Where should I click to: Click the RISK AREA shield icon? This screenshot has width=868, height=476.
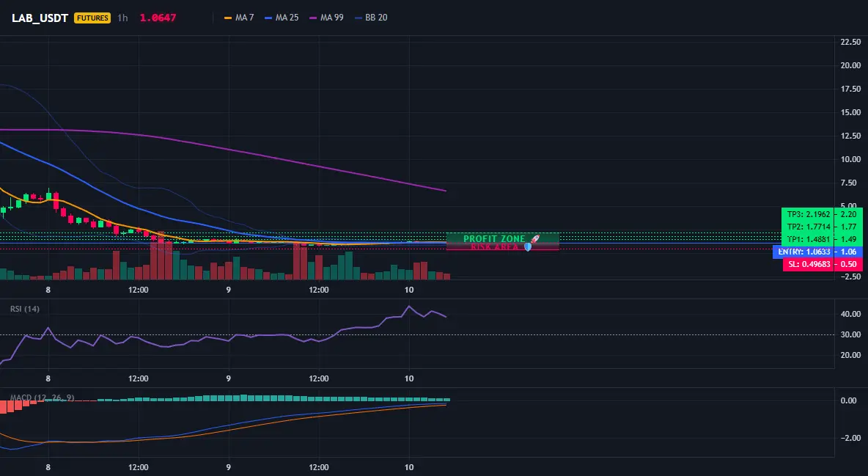tap(528, 247)
